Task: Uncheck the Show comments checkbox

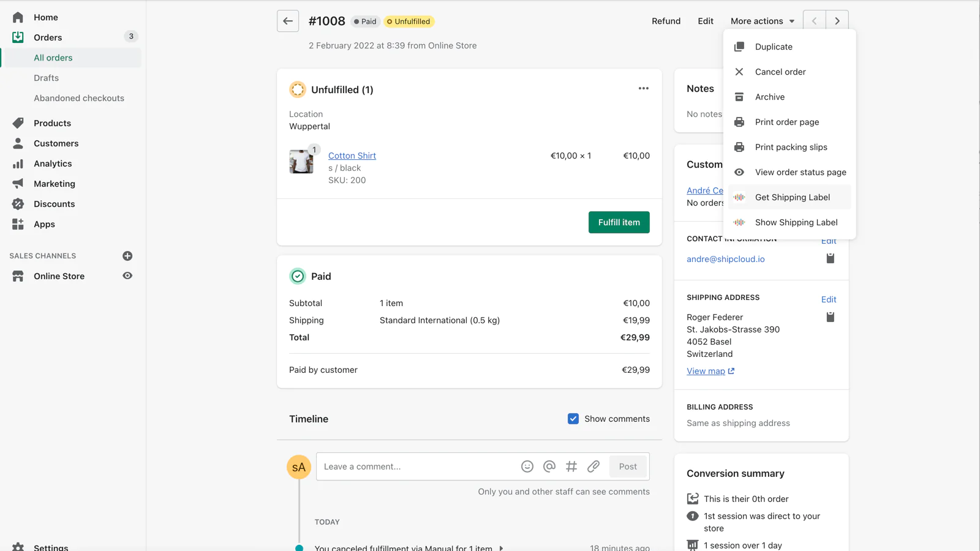Action: coord(573,419)
